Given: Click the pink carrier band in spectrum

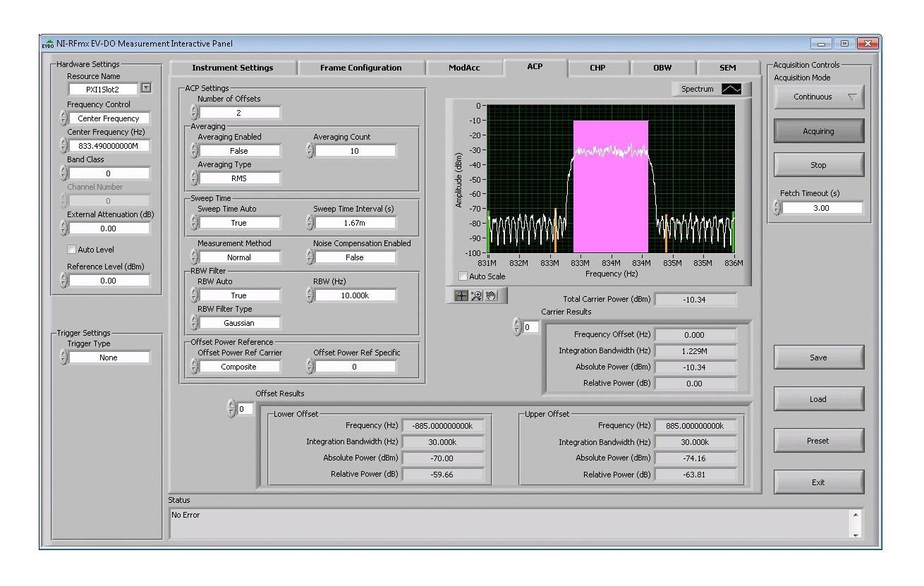Looking at the screenshot, I should pyautogui.click(x=610, y=187).
